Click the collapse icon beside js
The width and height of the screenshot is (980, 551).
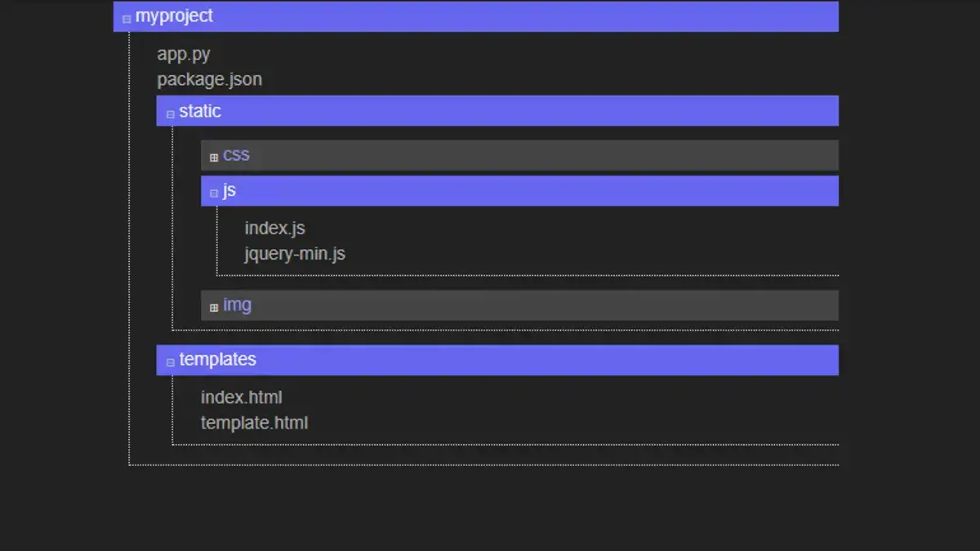tap(214, 193)
